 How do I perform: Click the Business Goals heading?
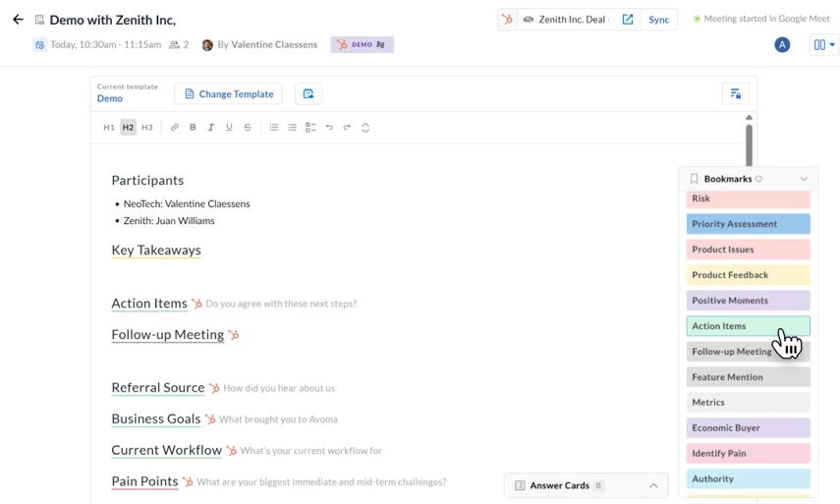156,419
